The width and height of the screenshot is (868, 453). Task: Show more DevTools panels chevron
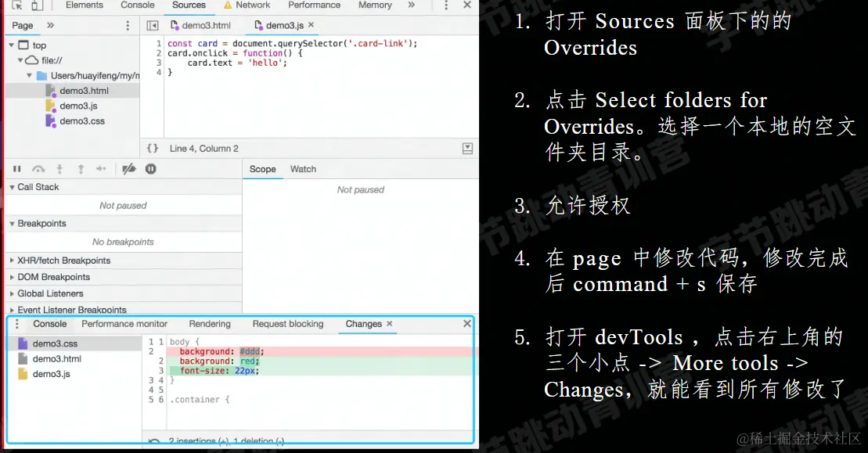411,5
